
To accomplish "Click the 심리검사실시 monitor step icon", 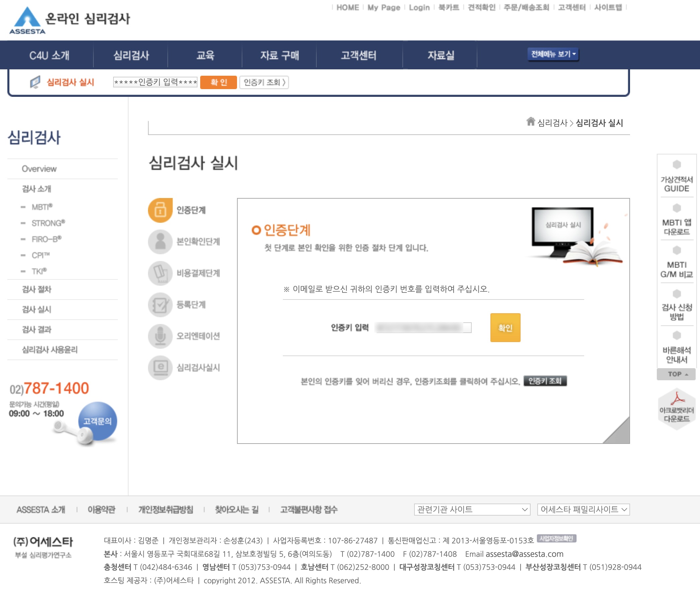I will (x=160, y=367).
